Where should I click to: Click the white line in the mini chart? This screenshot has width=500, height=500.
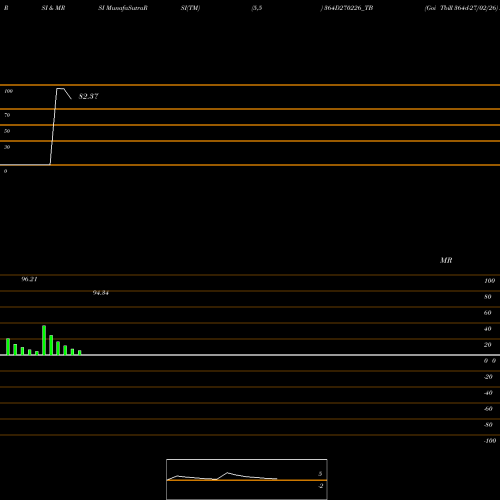coord(222,477)
